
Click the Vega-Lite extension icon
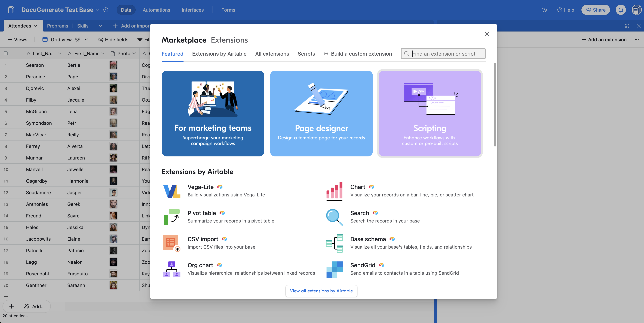click(x=172, y=191)
